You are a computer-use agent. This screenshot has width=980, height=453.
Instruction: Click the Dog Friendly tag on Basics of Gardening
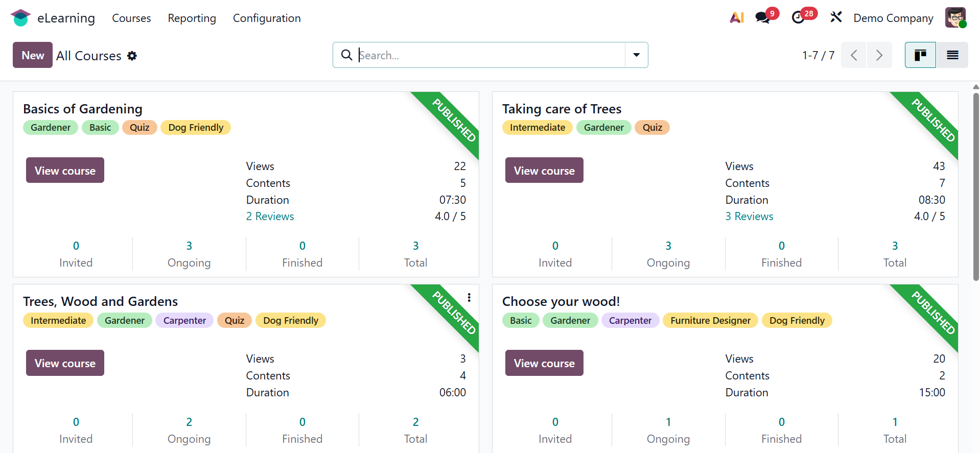(196, 128)
